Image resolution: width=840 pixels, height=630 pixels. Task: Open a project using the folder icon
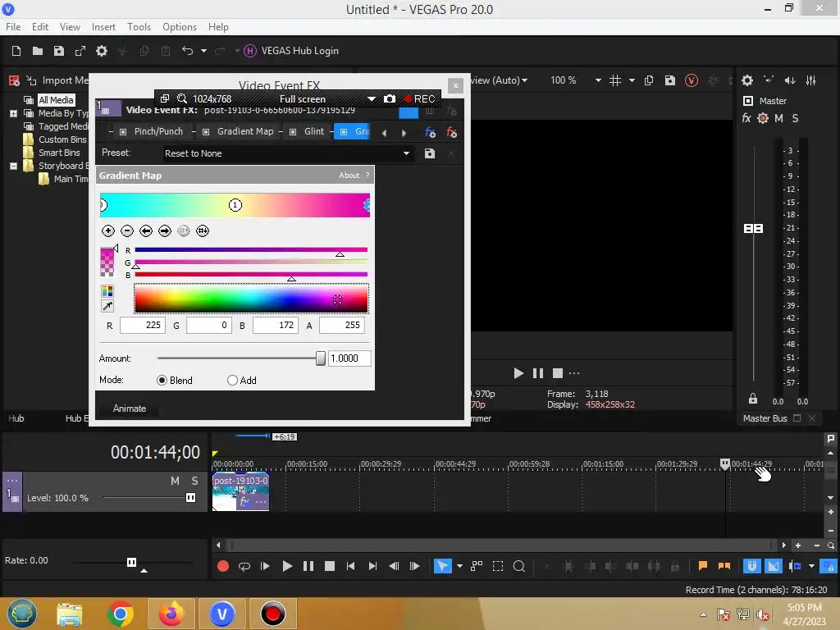[x=38, y=51]
